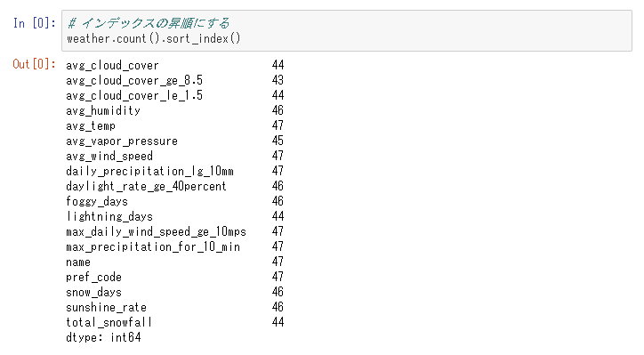This screenshot has width=644, height=355.
Task: Click value 47 in the avg_temp row
Action: click(278, 125)
